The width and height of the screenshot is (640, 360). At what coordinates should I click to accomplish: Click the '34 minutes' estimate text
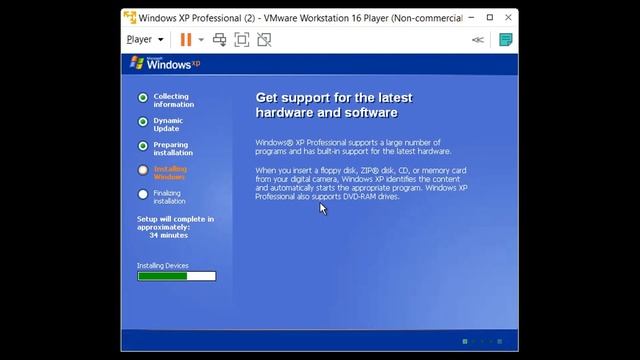point(168,236)
